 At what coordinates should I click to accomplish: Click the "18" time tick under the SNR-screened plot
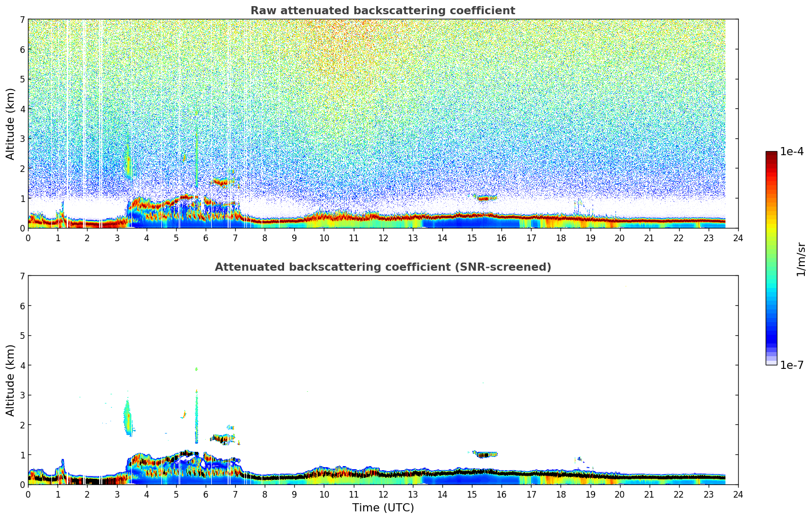coord(561,494)
